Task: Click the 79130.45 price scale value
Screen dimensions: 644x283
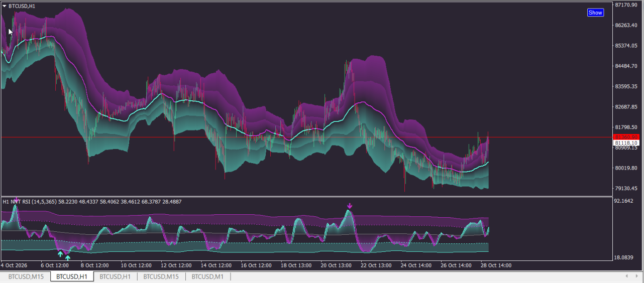Action: [626, 189]
